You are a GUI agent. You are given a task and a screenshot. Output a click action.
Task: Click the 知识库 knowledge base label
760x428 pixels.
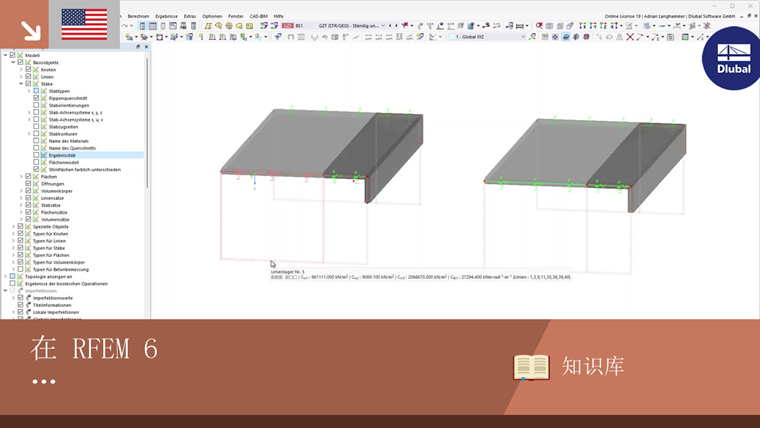[592, 366]
